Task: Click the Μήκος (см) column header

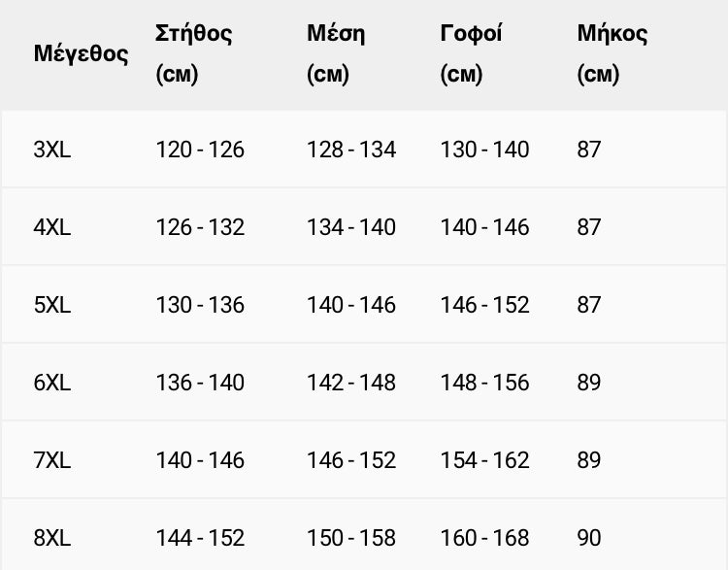Action: click(612, 53)
